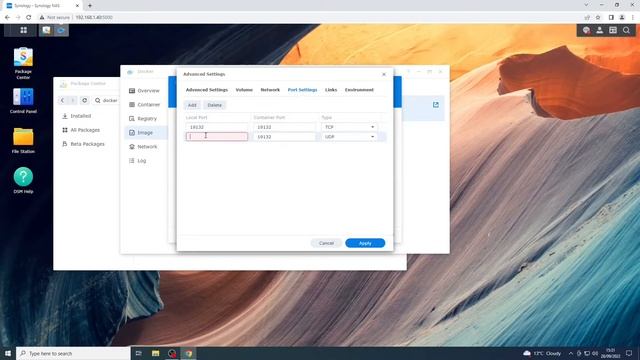Close the Advanced Settings dialog
640x360 pixels.
point(384,74)
